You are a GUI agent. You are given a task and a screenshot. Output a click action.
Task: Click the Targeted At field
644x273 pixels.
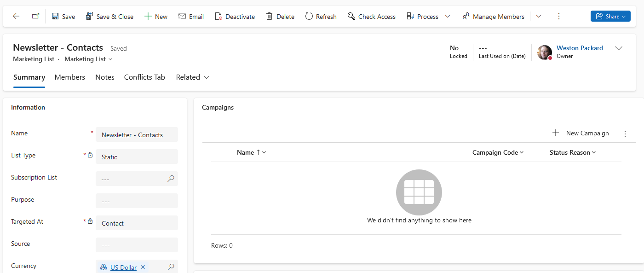(x=137, y=223)
